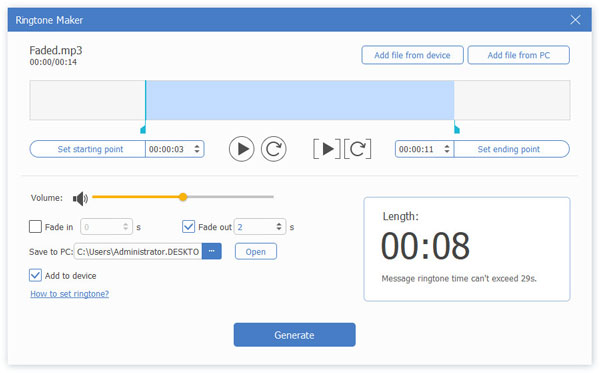Open the browse folder ellipsis button

(212, 251)
